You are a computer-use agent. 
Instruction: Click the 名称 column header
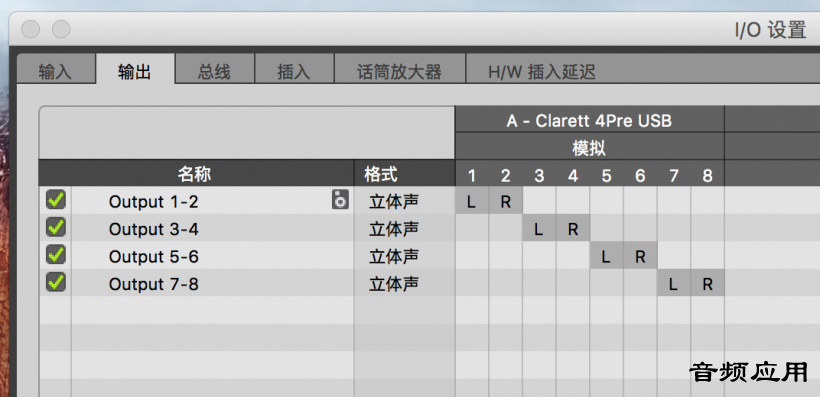pos(196,174)
